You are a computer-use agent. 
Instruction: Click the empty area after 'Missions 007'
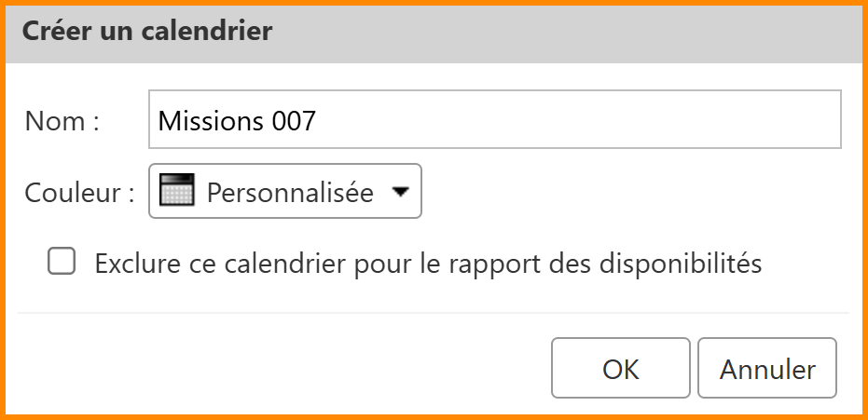tap(578, 120)
